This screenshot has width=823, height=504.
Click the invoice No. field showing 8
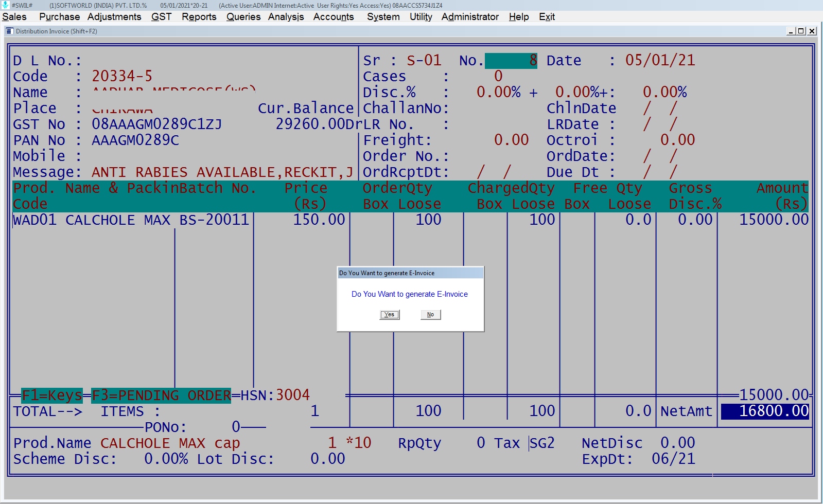(x=511, y=61)
